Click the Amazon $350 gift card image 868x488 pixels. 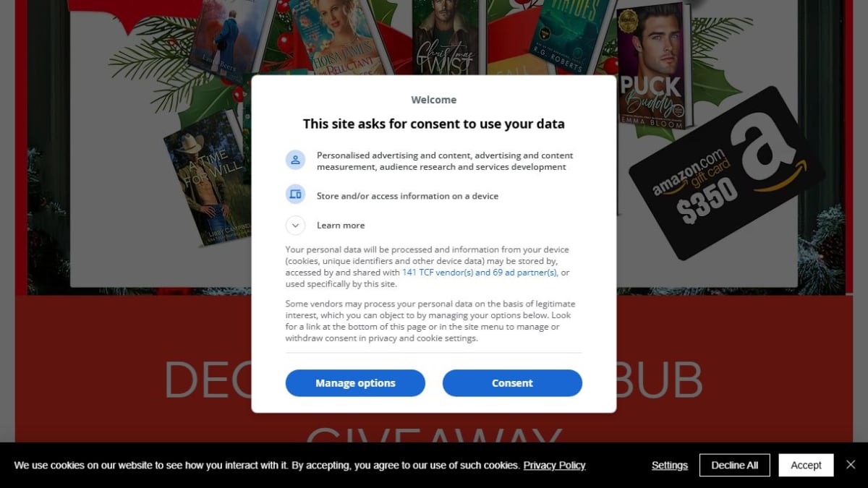(x=727, y=174)
